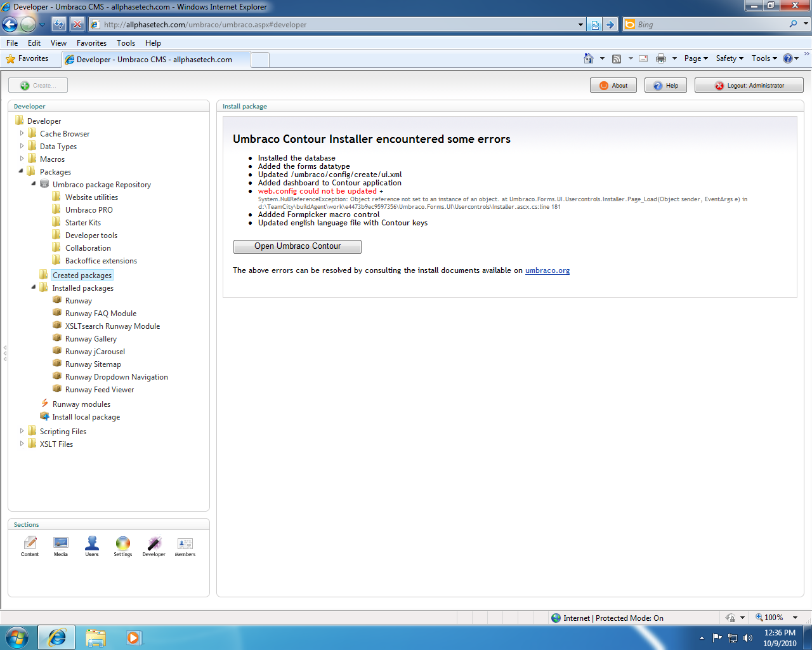
Task: Click the Favorites star button
Action: pyautogui.click(x=27, y=58)
